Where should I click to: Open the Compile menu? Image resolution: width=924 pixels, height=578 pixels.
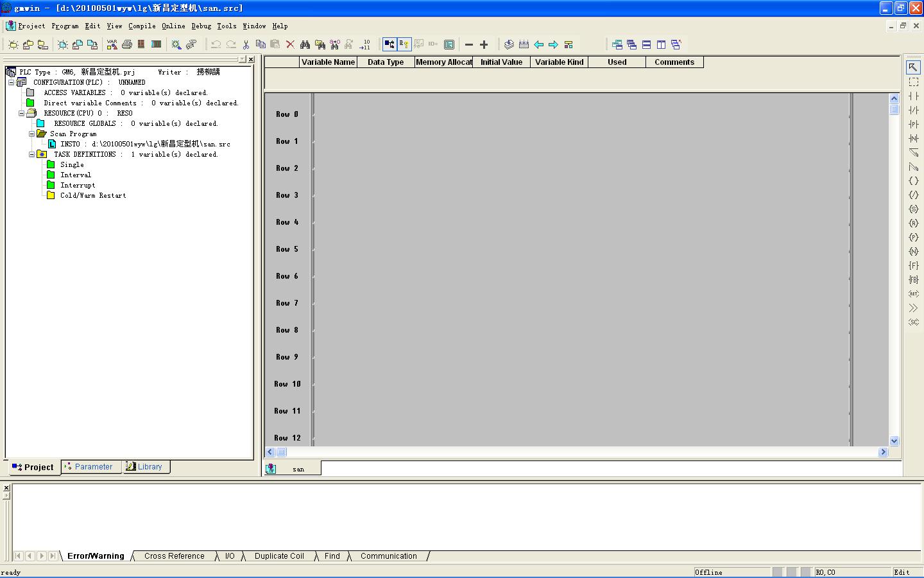tap(142, 26)
